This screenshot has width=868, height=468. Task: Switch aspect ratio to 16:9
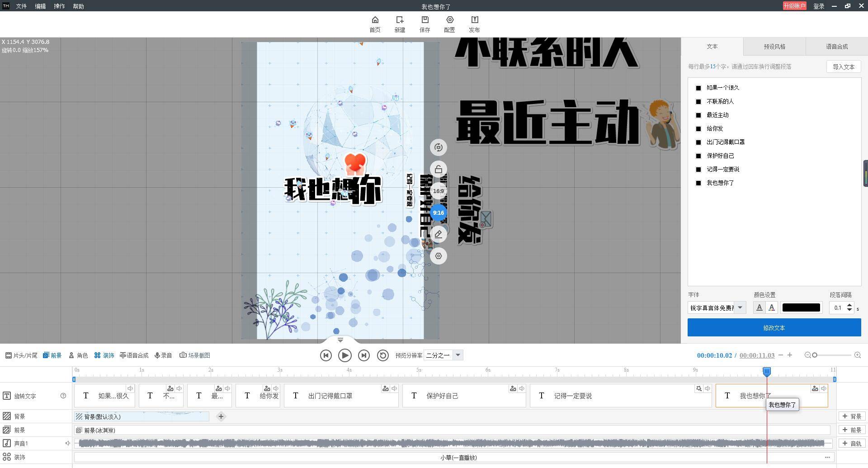point(438,191)
